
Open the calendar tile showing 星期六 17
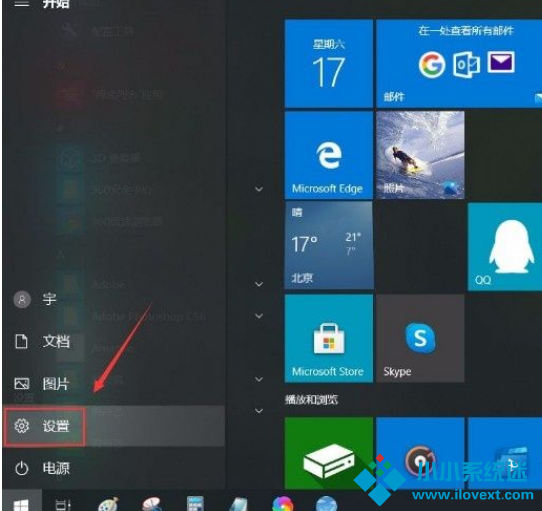[329, 64]
